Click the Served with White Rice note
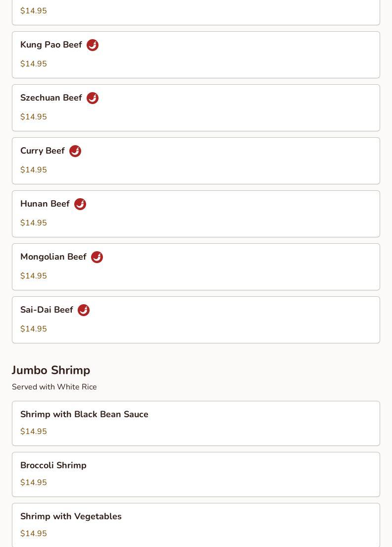The image size is (392, 547). (x=54, y=387)
